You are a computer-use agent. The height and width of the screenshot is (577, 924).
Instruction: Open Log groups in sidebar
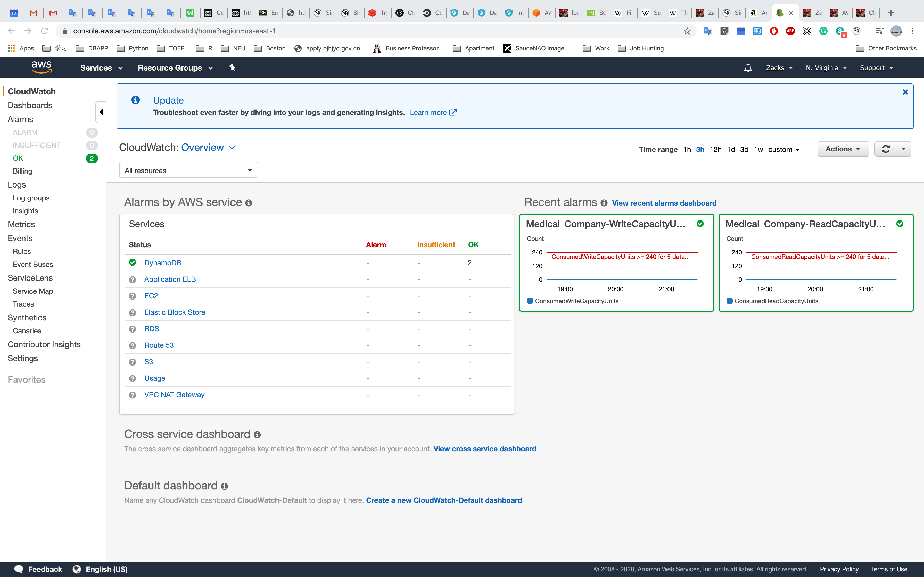point(31,198)
